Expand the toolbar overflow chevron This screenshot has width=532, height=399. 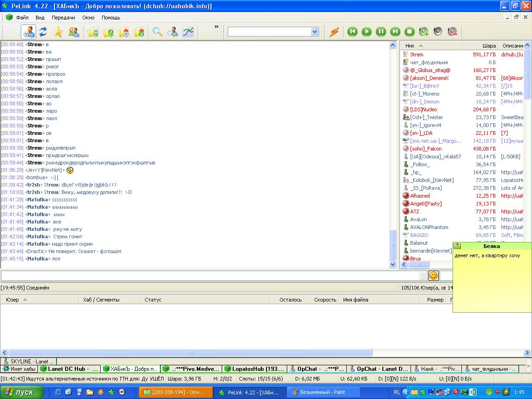[216, 27]
